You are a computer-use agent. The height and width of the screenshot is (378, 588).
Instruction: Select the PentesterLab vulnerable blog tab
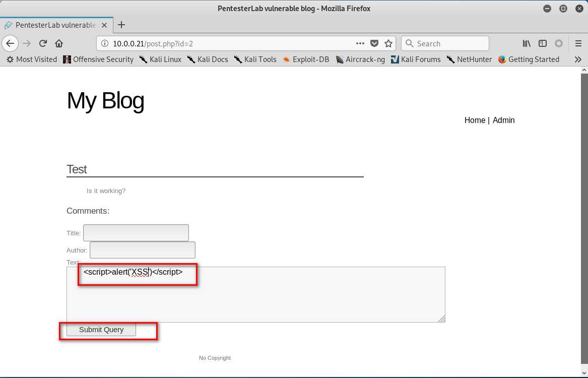coord(56,25)
